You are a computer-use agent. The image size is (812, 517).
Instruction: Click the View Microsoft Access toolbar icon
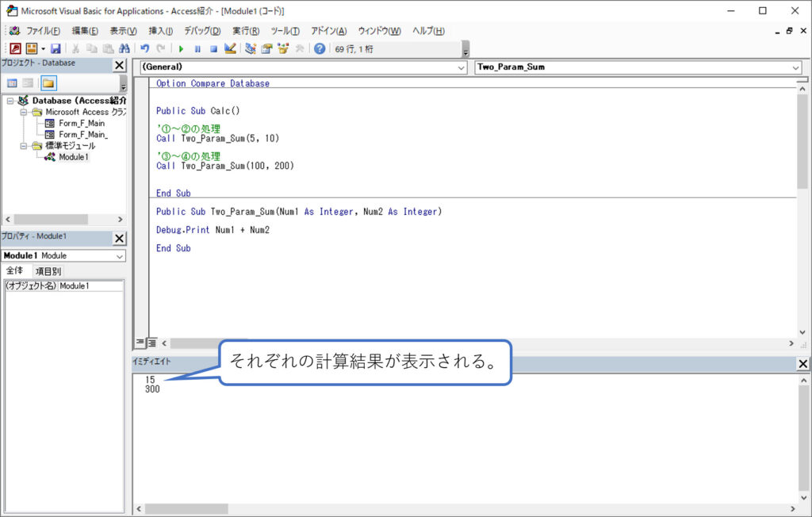(16, 48)
